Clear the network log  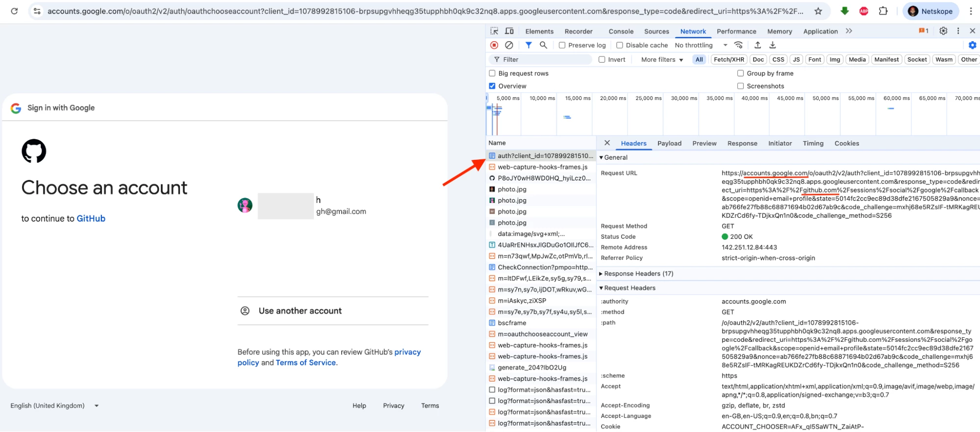509,45
